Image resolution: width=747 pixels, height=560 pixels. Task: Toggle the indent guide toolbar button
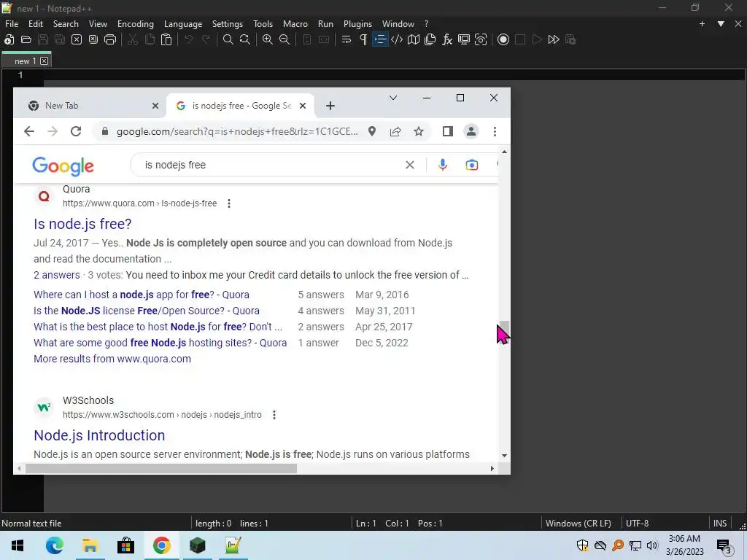(380, 39)
